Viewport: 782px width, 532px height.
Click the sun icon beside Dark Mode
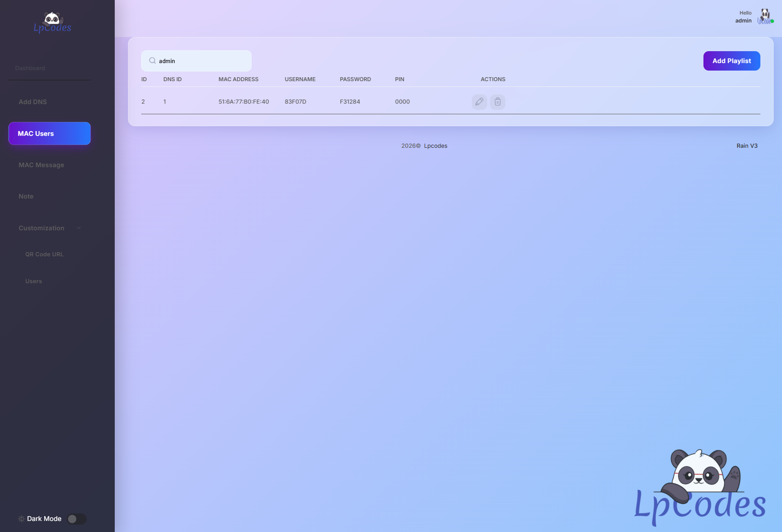tap(21, 519)
